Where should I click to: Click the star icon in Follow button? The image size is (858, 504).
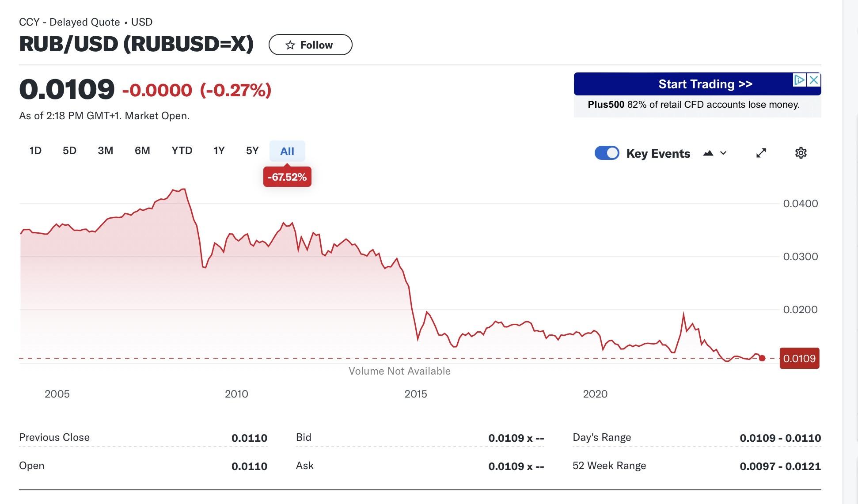pos(290,45)
